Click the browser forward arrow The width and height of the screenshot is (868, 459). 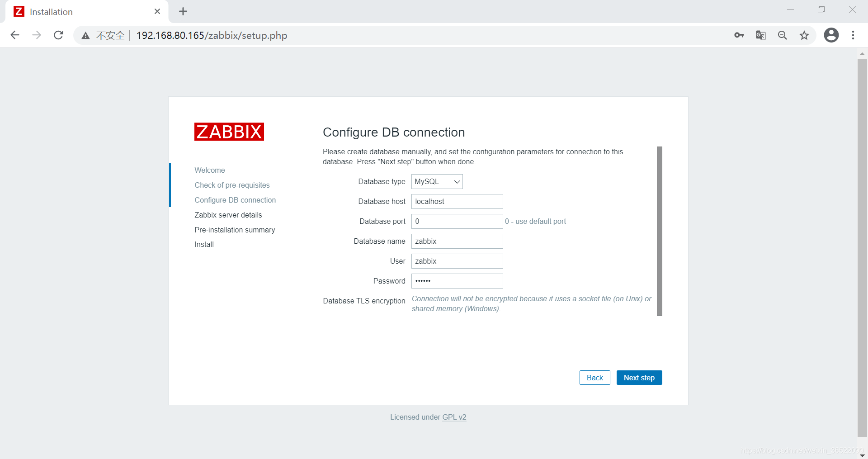point(37,35)
